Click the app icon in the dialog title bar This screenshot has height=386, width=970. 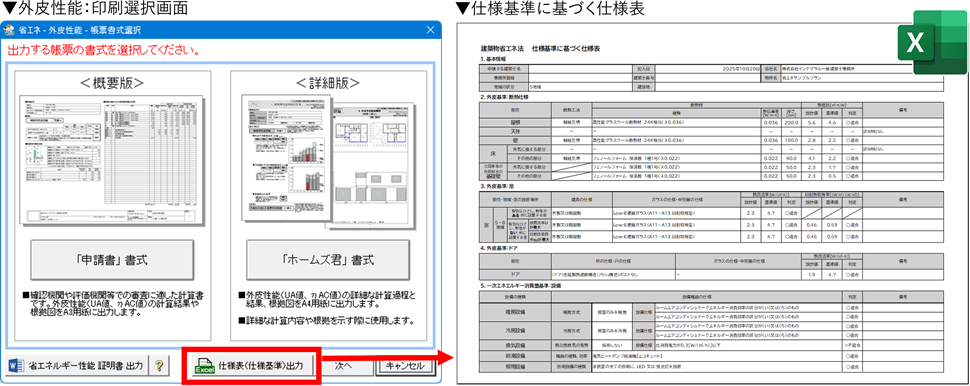click(x=9, y=30)
